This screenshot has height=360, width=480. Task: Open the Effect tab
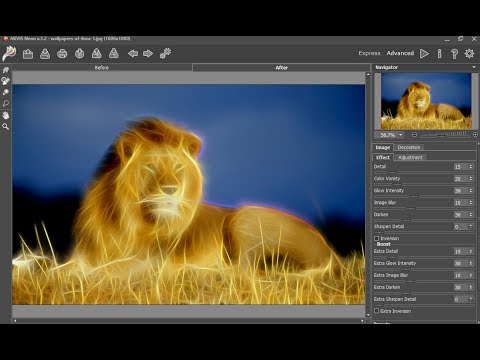click(383, 157)
